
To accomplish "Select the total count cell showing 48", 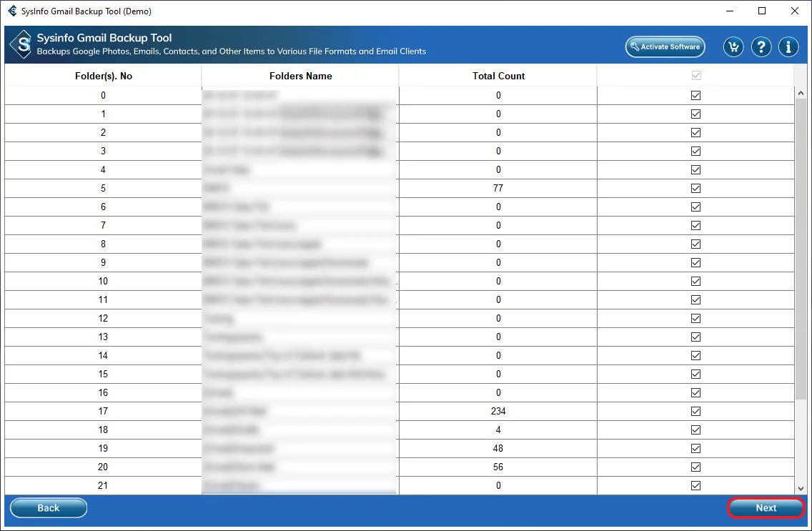I will pos(498,449).
